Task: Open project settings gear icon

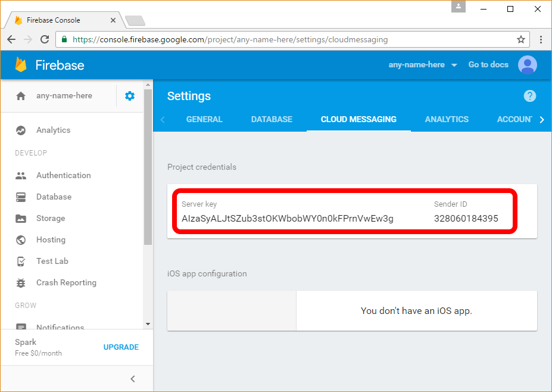Action: pos(130,96)
